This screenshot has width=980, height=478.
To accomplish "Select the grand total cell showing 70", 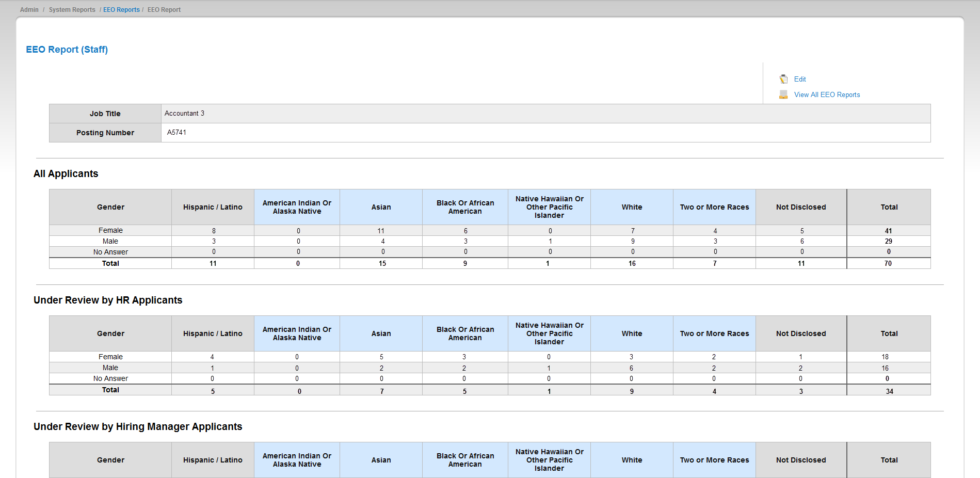I will point(889,263).
